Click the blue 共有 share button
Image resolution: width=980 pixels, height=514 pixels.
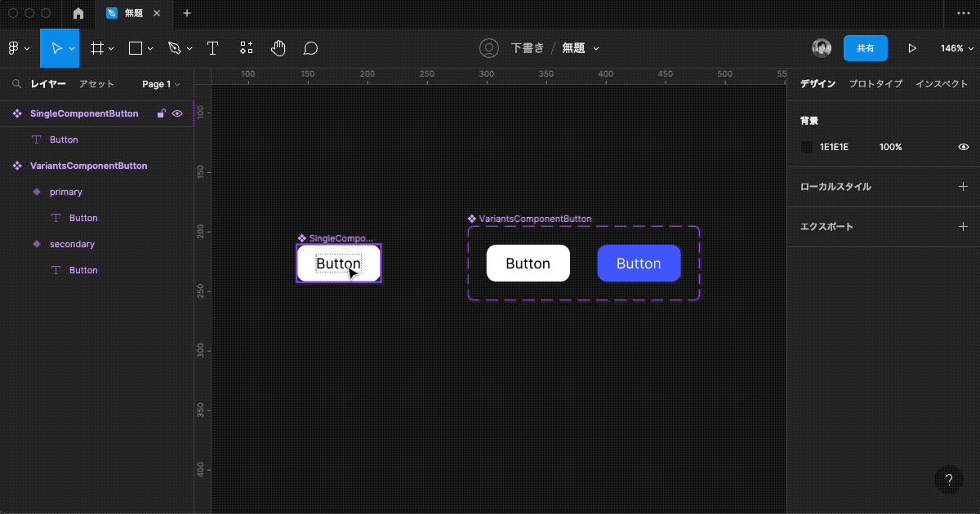(x=865, y=48)
